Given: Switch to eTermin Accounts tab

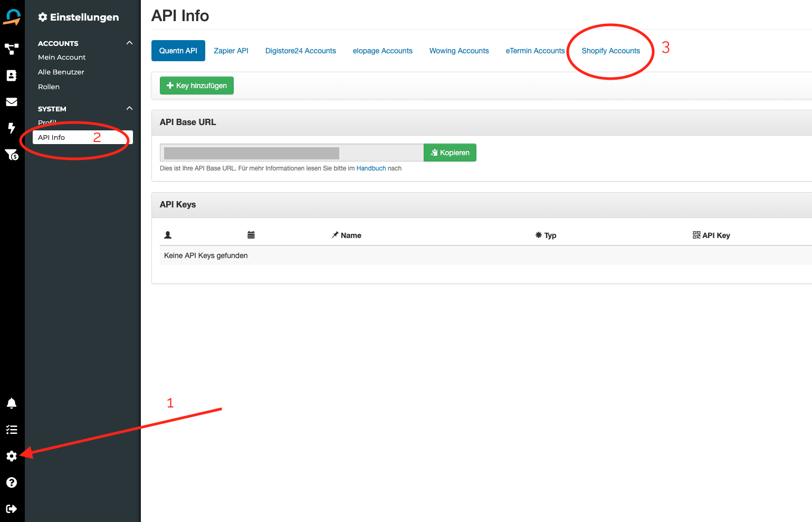Looking at the screenshot, I should tap(535, 51).
